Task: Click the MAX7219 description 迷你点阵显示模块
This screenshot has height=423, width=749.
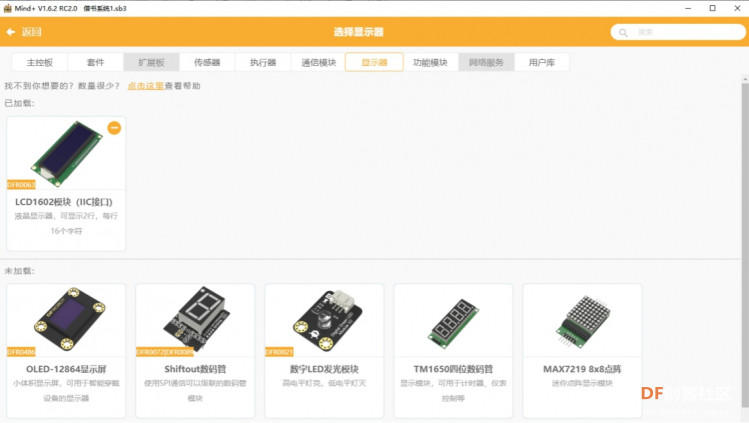Action: pyautogui.click(x=582, y=383)
